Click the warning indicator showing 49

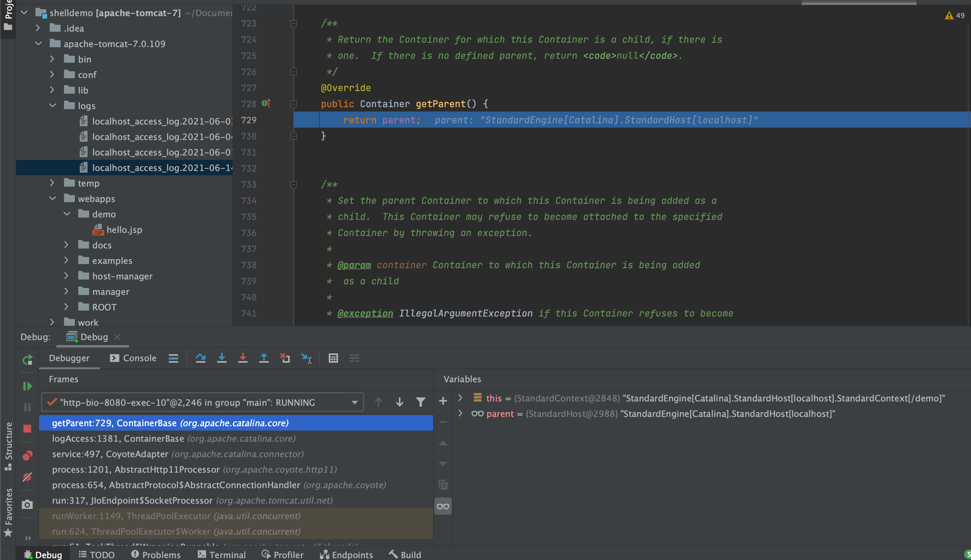(x=955, y=15)
